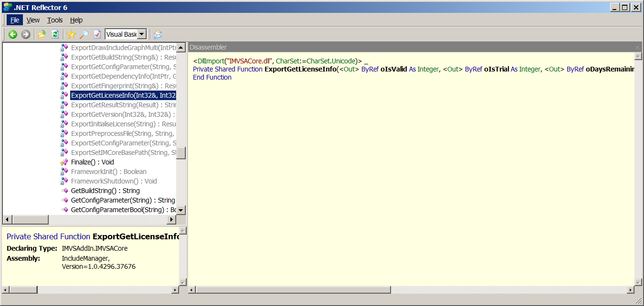
Task: Click the tree pane vertical scroll thumb
Action: pos(181,153)
